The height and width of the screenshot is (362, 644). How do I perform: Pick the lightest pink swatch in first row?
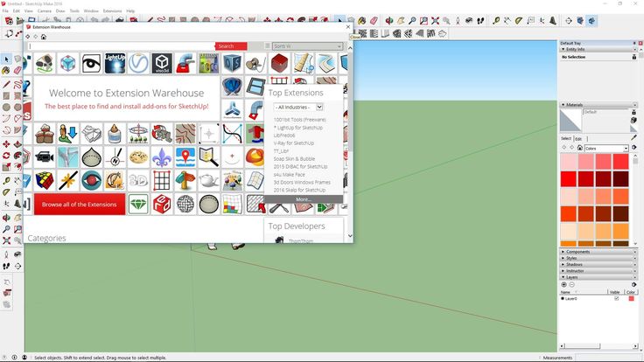point(569,161)
